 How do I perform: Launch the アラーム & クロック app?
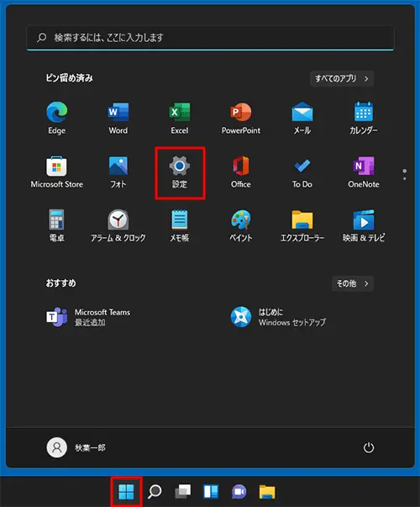tap(118, 225)
